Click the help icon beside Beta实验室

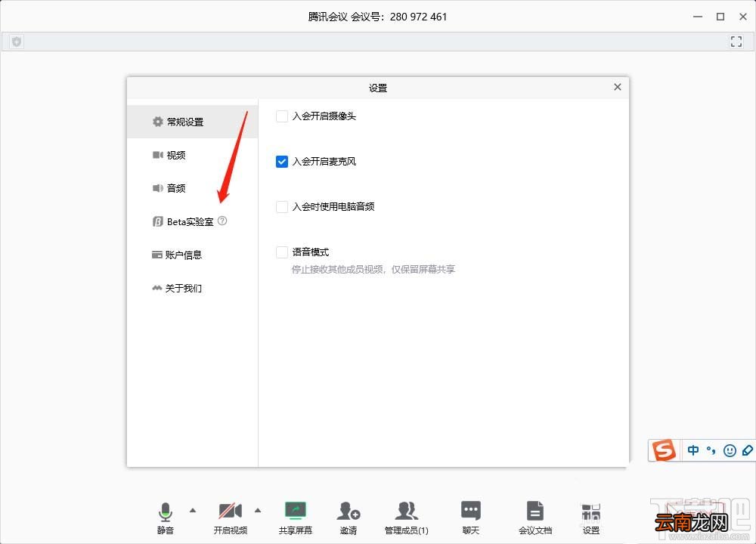pyautogui.click(x=222, y=221)
